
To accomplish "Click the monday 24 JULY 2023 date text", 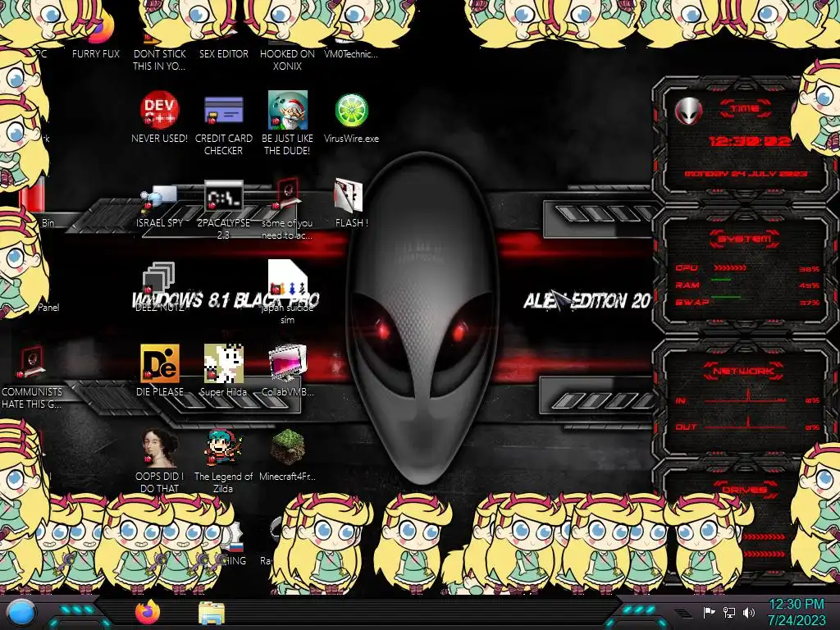I will point(746,174).
